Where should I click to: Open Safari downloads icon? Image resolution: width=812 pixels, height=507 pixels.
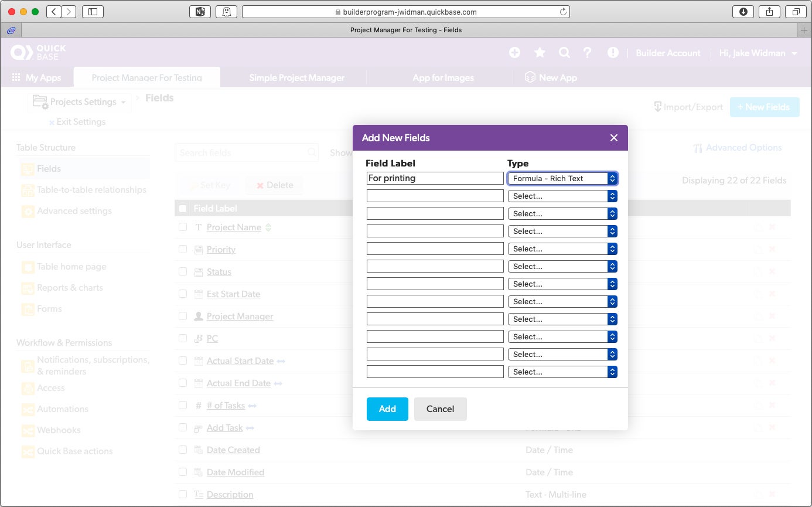743,11
